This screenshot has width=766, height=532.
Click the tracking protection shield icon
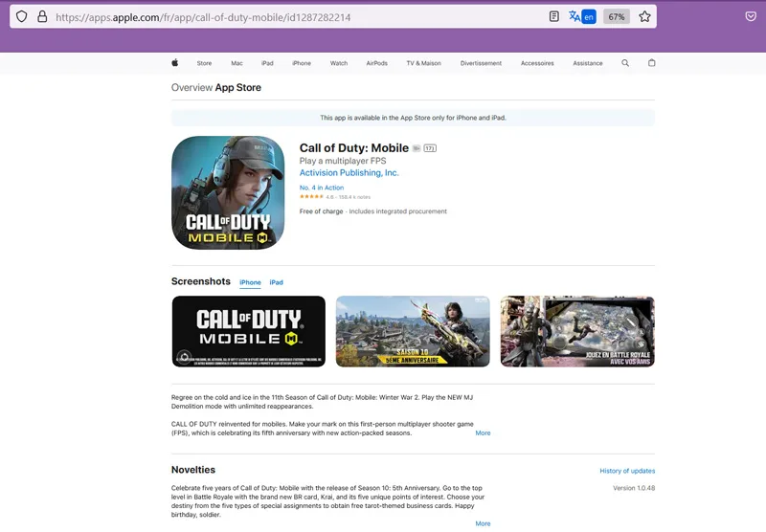(21, 16)
